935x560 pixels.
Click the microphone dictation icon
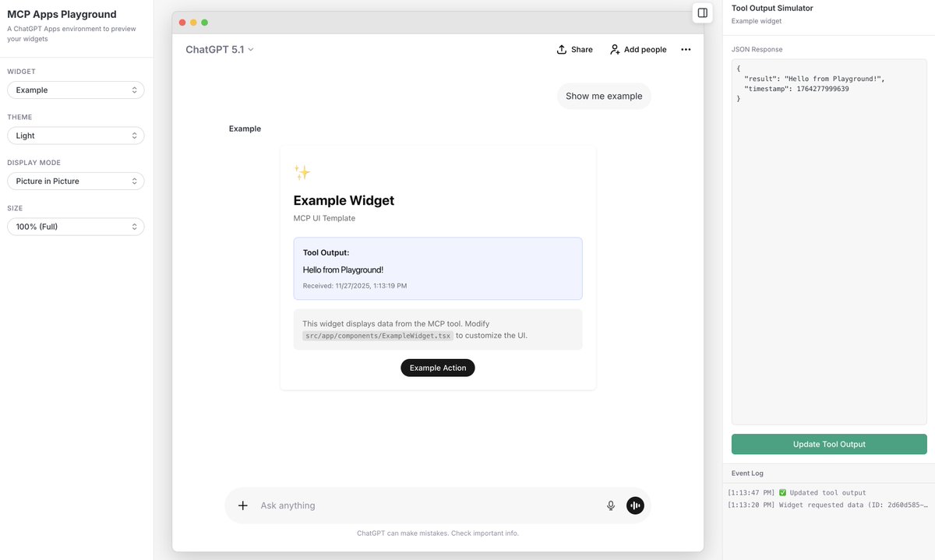[x=611, y=505]
